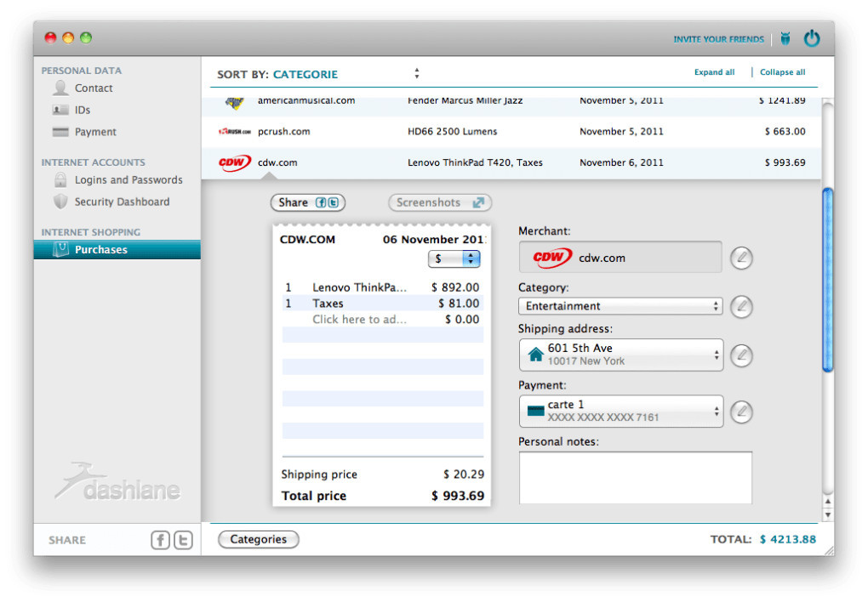Click the card icon next to carte 1
Viewport: 868px width, 602px height.
535,411
